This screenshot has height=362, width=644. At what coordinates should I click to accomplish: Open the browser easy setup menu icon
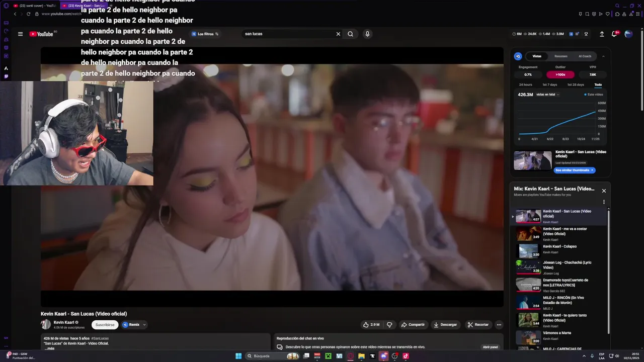pyautogui.click(x=637, y=14)
